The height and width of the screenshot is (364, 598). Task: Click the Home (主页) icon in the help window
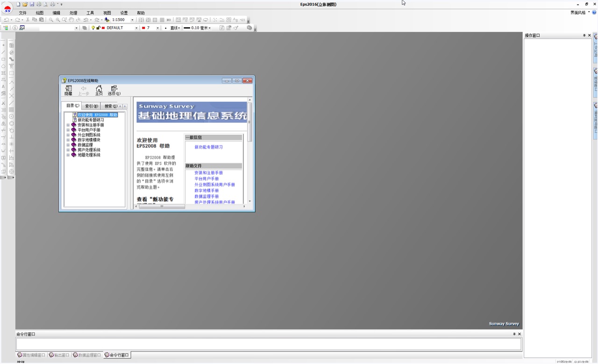tap(99, 90)
